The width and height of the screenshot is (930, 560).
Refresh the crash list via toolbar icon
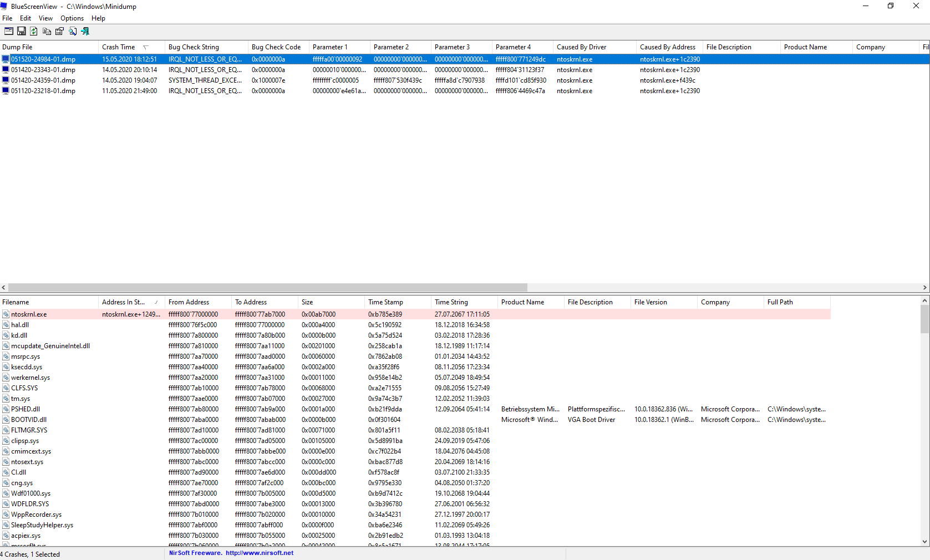click(34, 32)
